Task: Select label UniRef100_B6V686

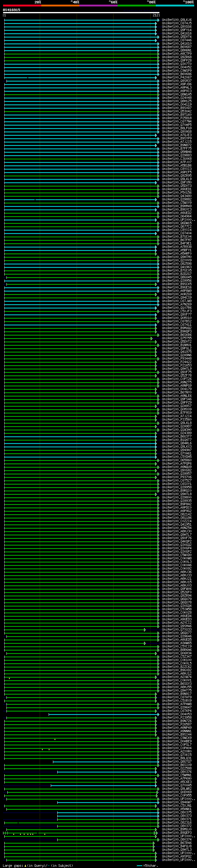Action: pos(176,74)
